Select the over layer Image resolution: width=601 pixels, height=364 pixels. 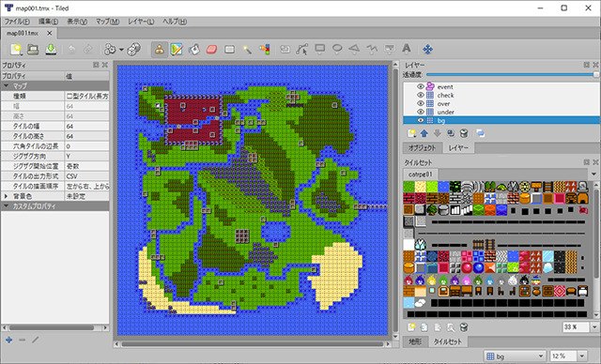[x=443, y=103]
